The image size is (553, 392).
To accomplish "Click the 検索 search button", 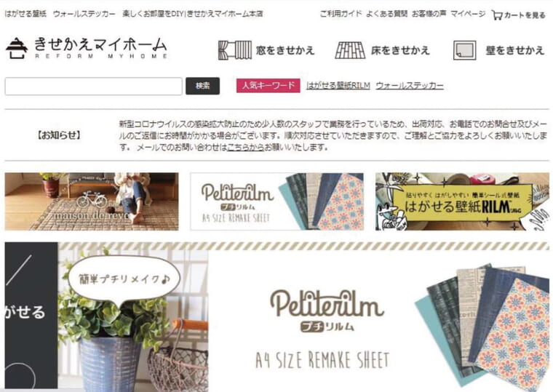I will click(x=203, y=86).
